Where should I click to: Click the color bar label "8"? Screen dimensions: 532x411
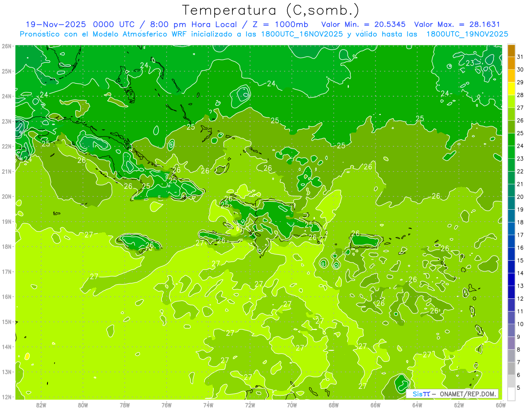coord(519,349)
